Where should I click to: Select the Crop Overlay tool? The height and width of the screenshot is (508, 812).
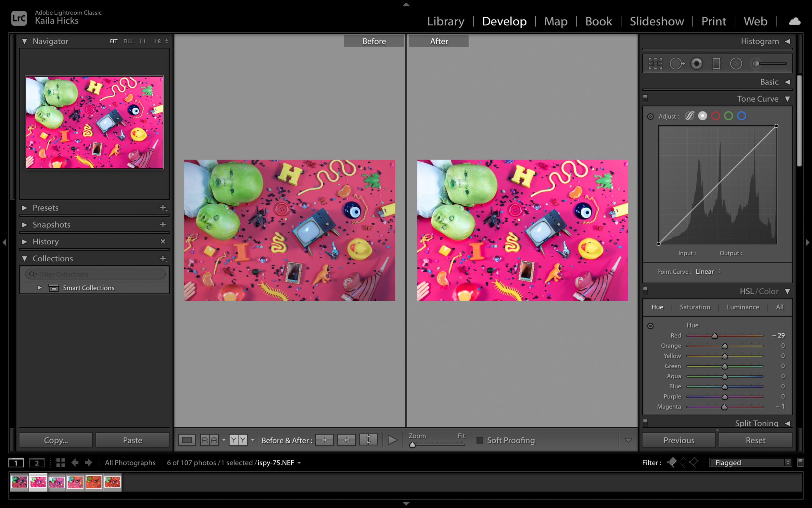pyautogui.click(x=655, y=63)
